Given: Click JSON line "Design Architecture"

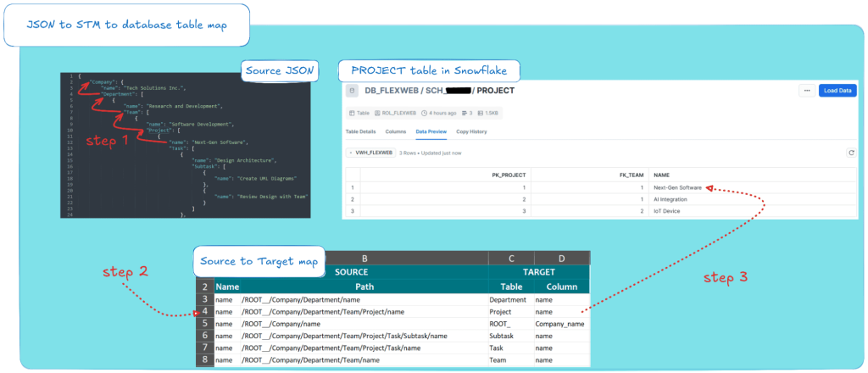Looking at the screenshot, I should (x=234, y=160).
